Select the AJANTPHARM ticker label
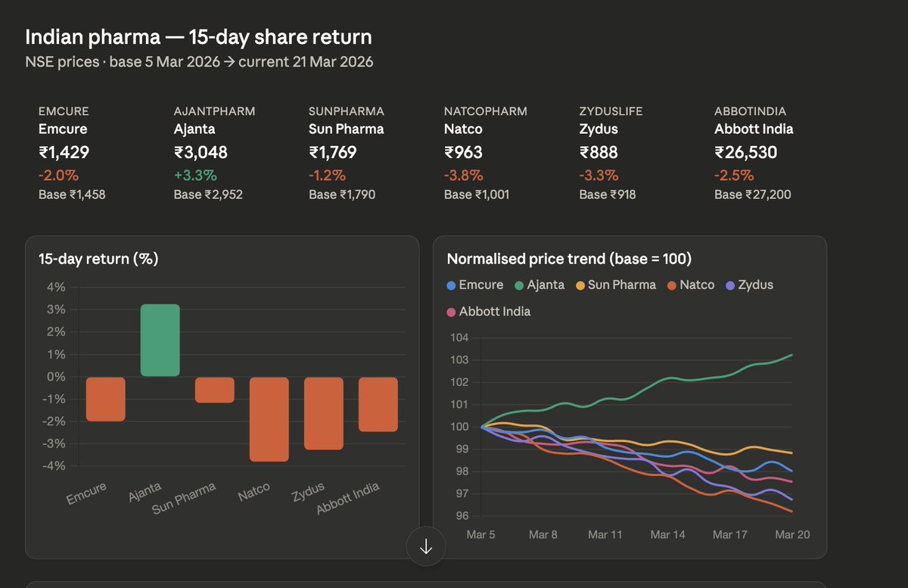 pyautogui.click(x=214, y=111)
